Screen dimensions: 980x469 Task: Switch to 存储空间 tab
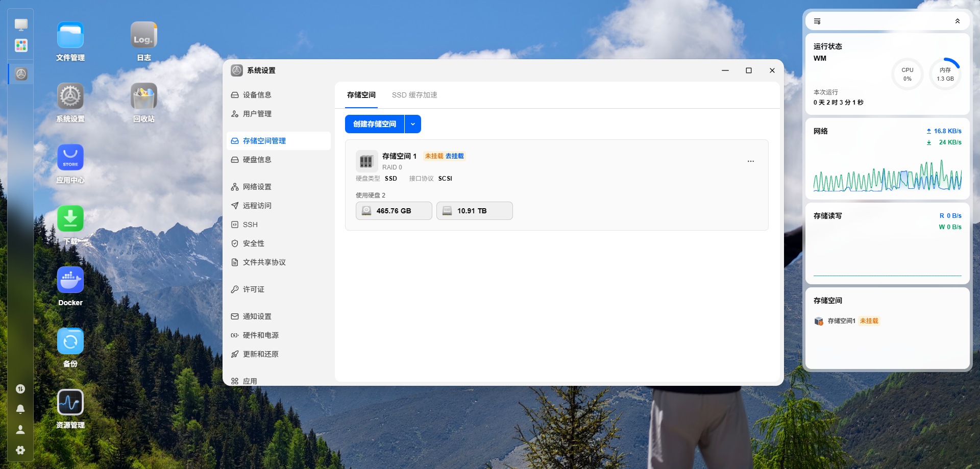click(361, 95)
